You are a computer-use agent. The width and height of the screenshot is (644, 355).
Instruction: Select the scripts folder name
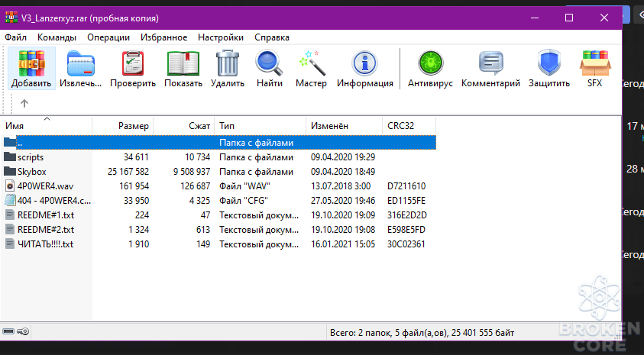(x=31, y=157)
